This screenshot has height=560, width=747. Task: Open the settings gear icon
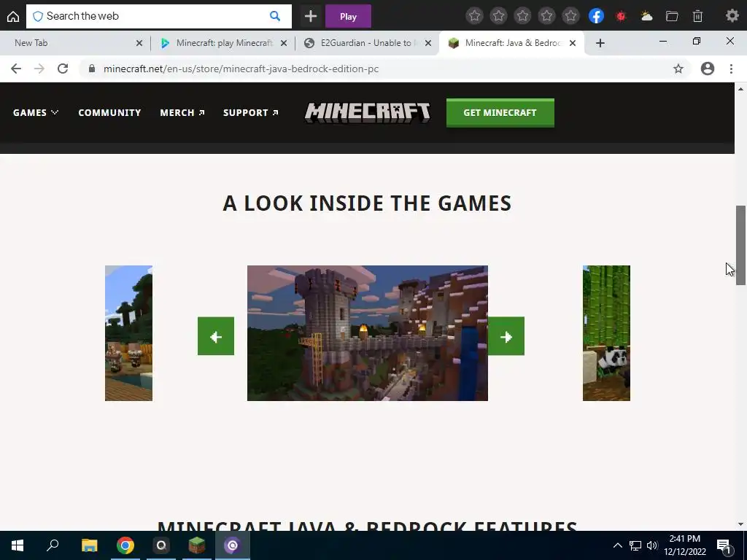[732, 16]
